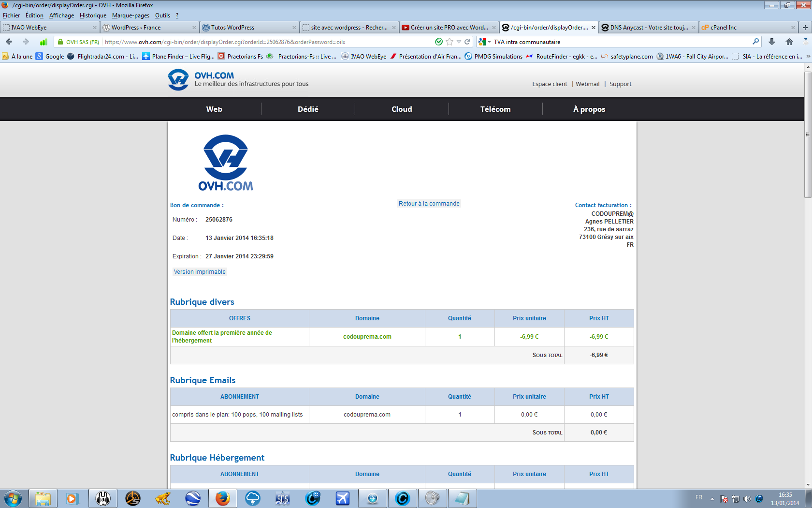Open Windows Explorer from the taskbar
Viewport: 812px width, 508px height.
coord(43,498)
